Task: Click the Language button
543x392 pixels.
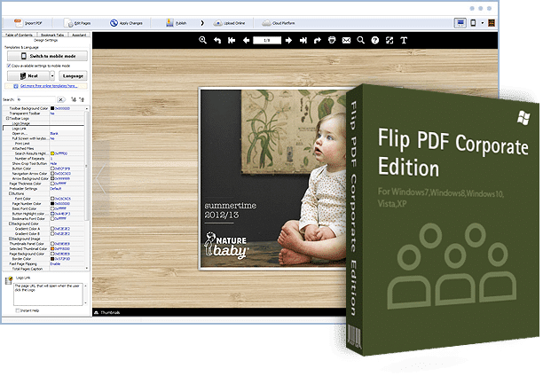Action: pyautogui.click(x=73, y=75)
